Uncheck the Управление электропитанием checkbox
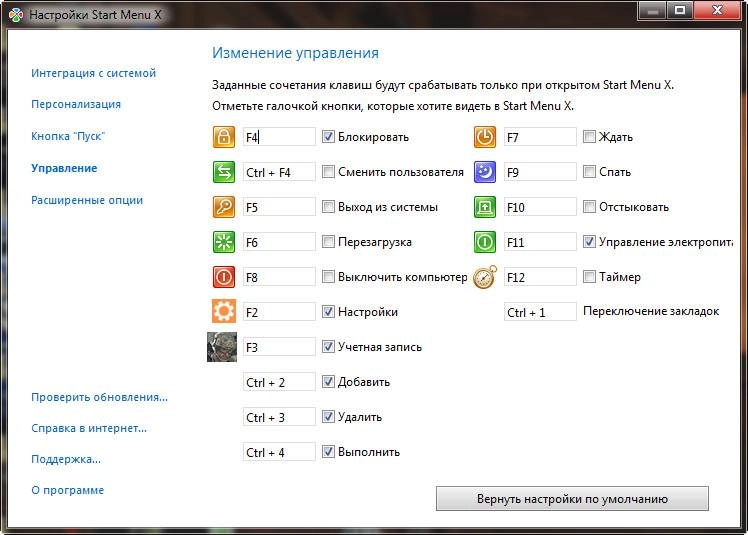Screen dimensions: 748x535 [x=589, y=241]
